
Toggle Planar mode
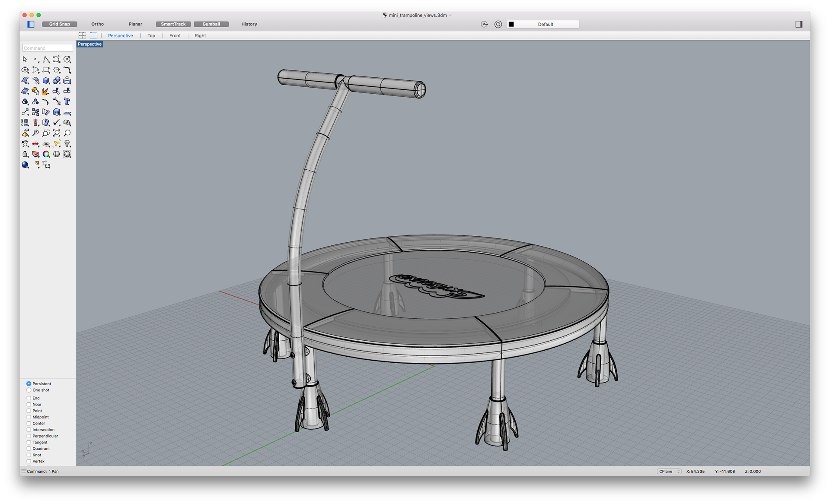[135, 24]
